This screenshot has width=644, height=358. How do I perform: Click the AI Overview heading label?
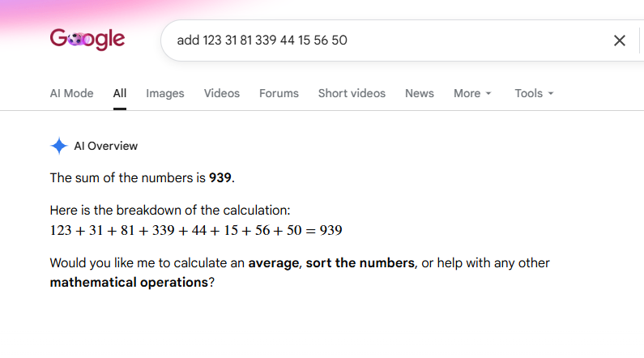click(x=105, y=146)
